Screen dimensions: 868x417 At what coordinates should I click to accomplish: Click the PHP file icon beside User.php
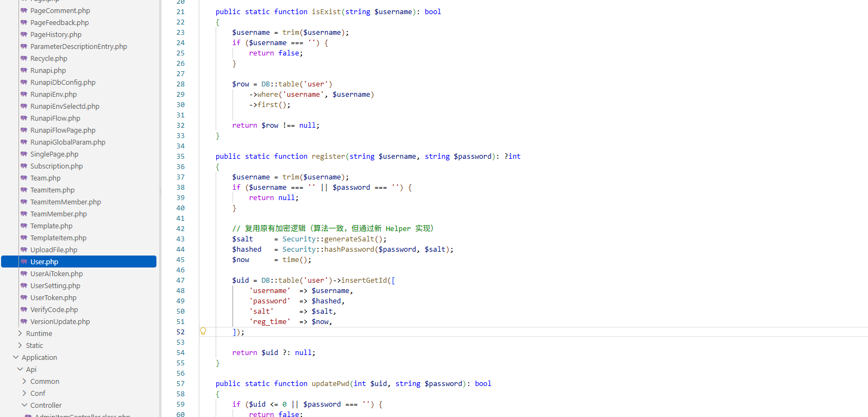pyautogui.click(x=24, y=262)
